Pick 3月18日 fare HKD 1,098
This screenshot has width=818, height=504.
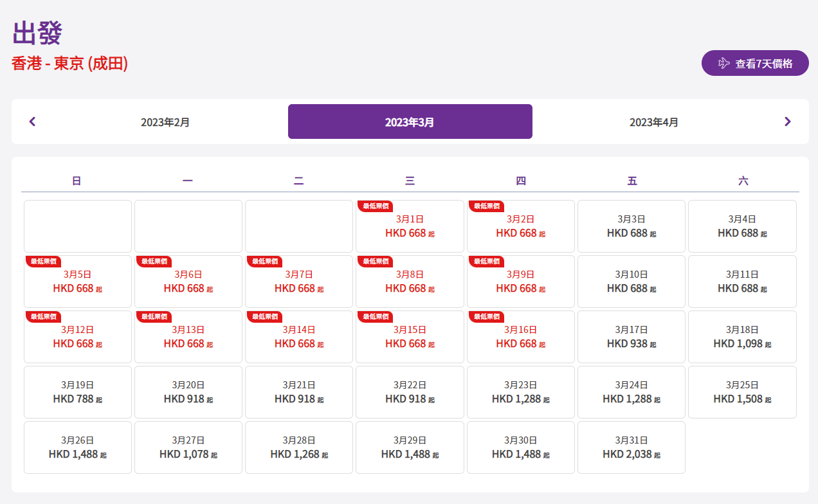742,337
